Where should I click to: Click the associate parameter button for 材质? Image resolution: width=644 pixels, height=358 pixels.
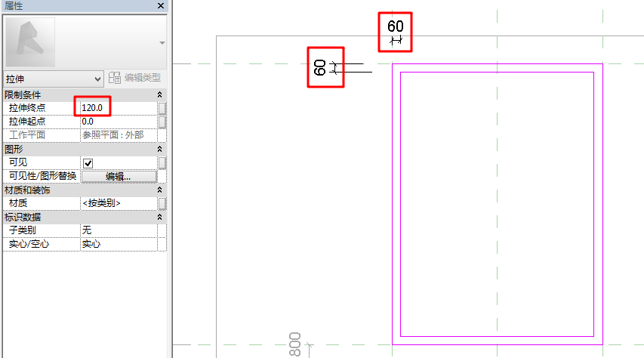pyautogui.click(x=162, y=203)
